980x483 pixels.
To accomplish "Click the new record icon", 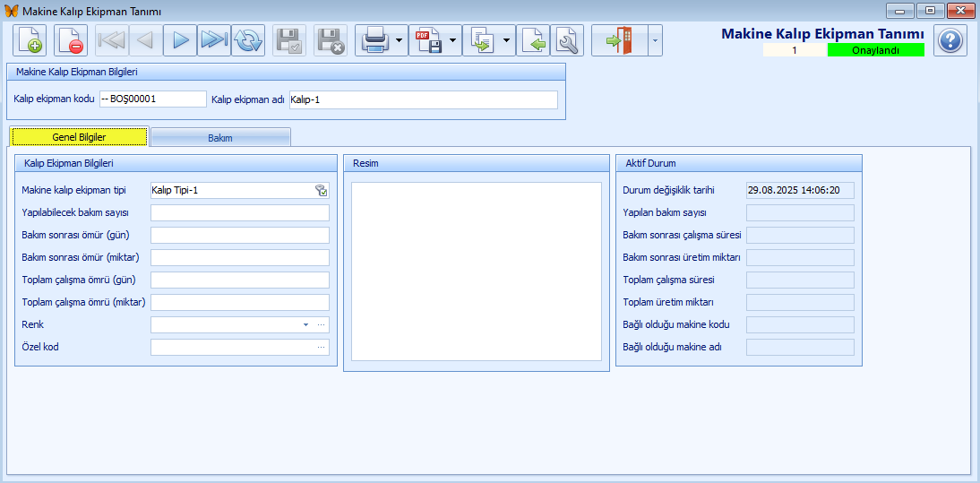I will [30, 40].
